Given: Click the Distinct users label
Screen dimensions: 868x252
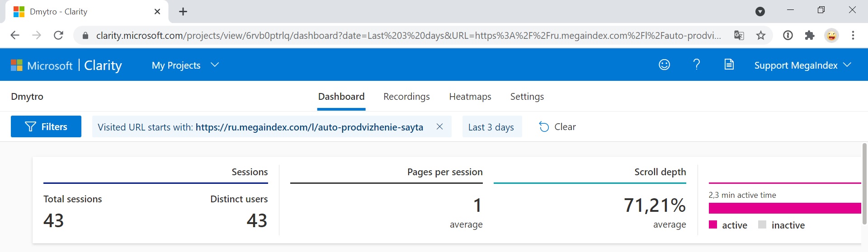Looking at the screenshot, I should pos(239,199).
